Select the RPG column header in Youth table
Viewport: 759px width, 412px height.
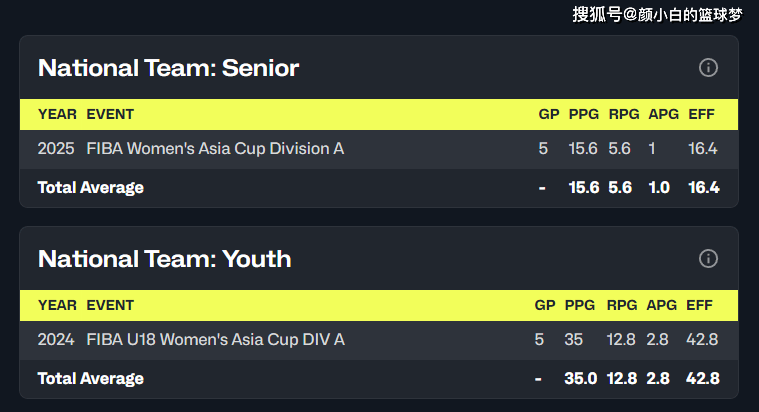coord(621,305)
